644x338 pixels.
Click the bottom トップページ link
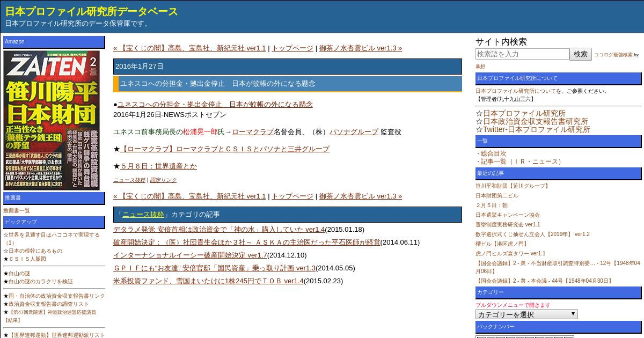(x=292, y=196)
